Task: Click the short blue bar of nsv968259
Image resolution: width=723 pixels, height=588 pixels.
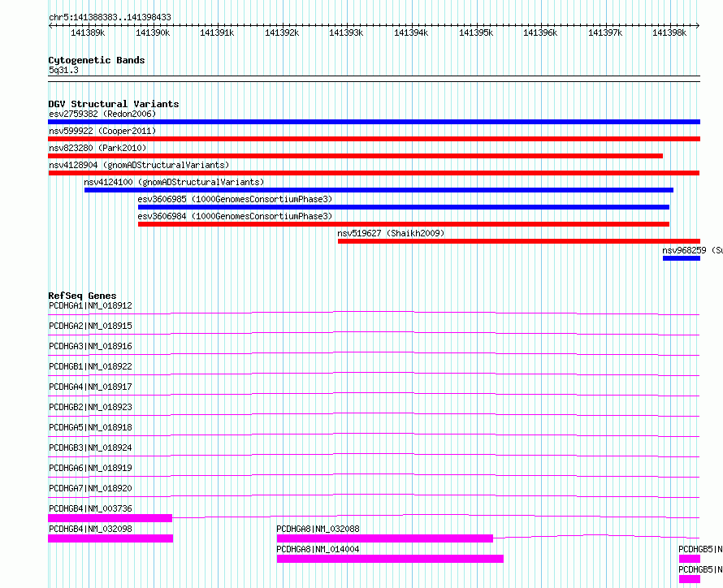Action: pos(682,258)
